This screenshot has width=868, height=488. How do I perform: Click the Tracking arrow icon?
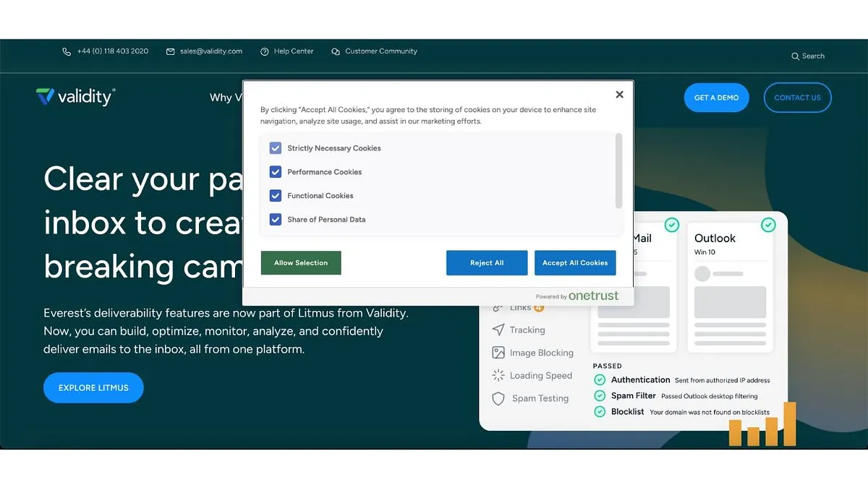(498, 330)
